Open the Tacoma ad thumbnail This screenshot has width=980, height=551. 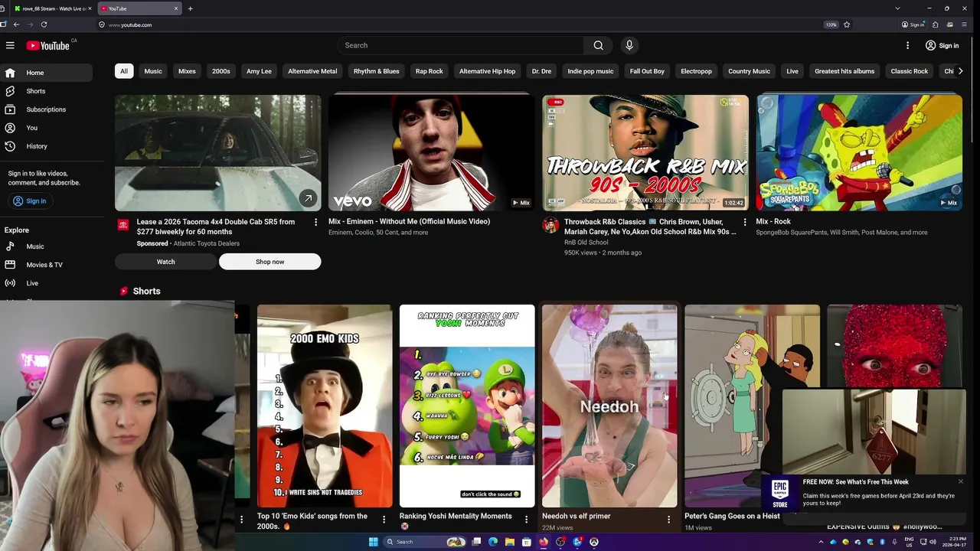[218, 152]
